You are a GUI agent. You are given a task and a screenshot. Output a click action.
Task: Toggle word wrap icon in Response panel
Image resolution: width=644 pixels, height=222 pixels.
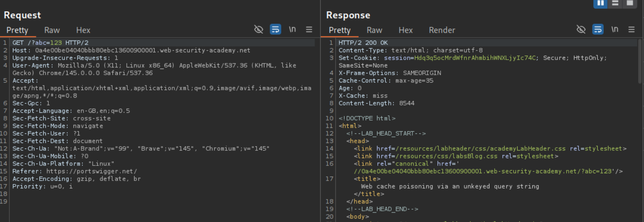click(x=598, y=29)
